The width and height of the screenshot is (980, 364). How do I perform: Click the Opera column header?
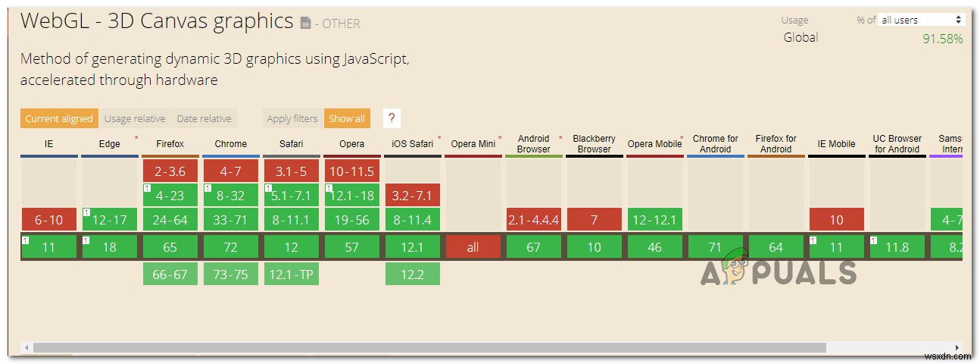pyautogui.click(x=351, y=143)
